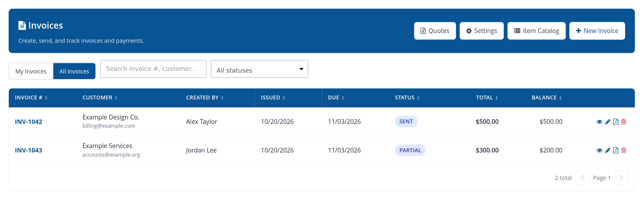Click the Invoices page heading icon
Viewport: 644px width, 200px height.
pyautogui.click(x=22, y=25)
